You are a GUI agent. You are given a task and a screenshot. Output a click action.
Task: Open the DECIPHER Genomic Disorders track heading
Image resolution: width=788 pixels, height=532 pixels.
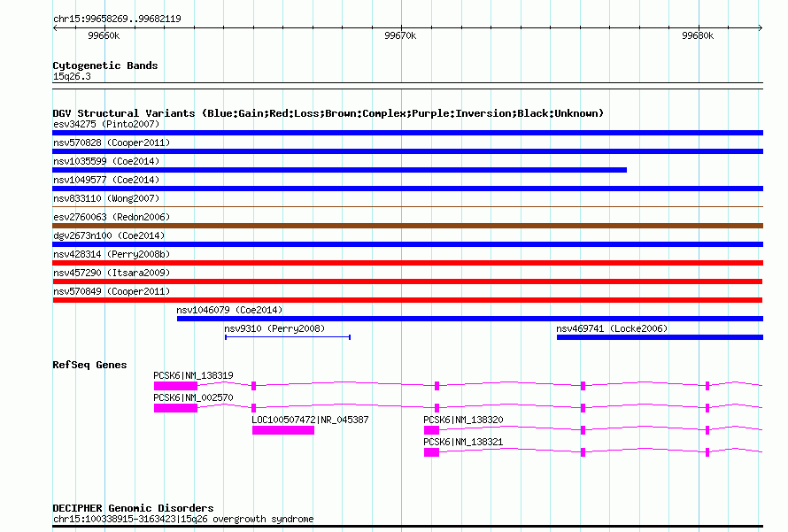133,508
